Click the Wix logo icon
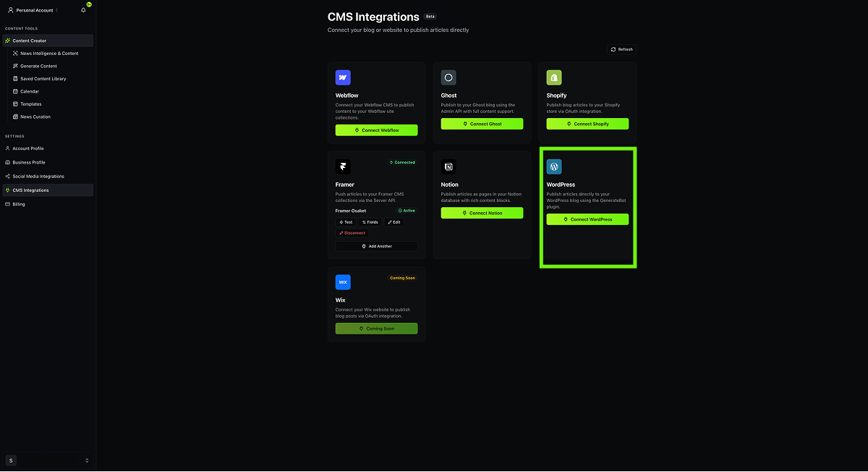The height and width of the screenshot is (472, 868). (343, 282)
